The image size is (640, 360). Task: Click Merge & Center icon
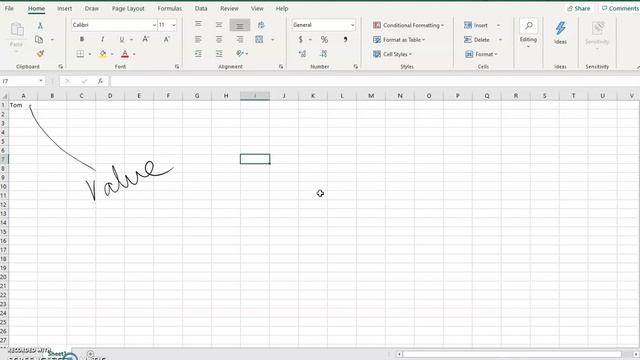point(259,39)
